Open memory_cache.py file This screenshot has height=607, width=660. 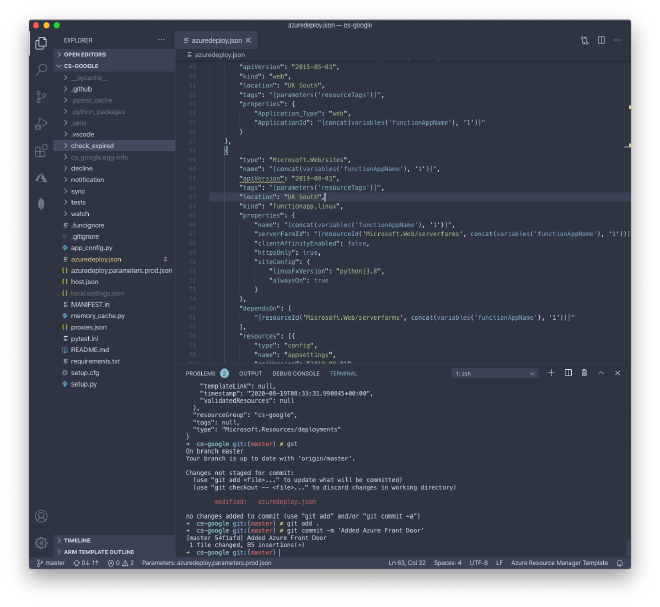point(114,316)
